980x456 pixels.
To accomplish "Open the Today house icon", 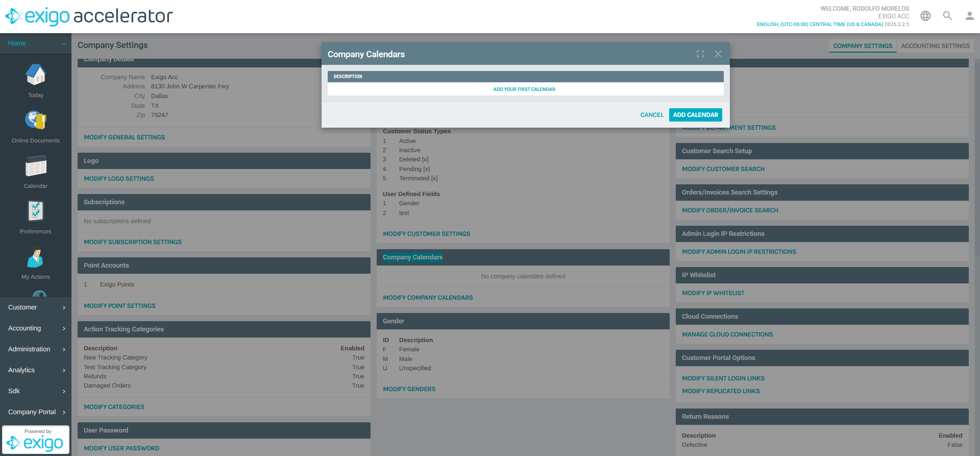I will (x=36, y=76).
